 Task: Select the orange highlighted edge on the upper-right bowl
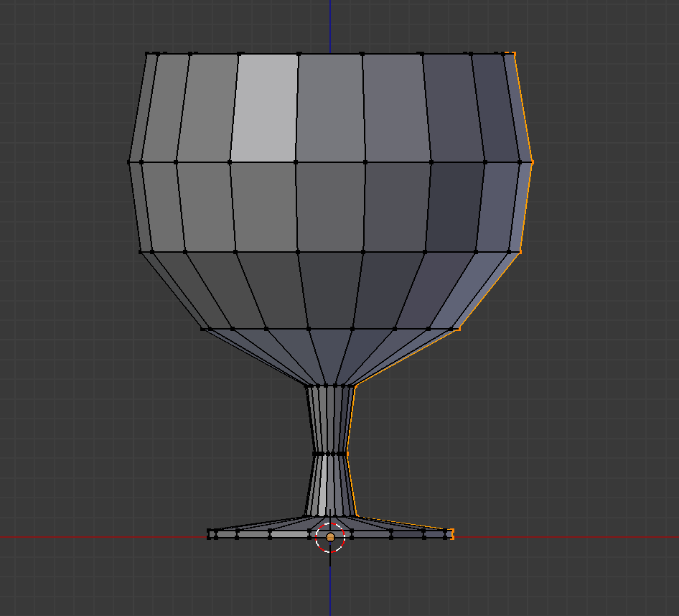[x=523, y=108]
